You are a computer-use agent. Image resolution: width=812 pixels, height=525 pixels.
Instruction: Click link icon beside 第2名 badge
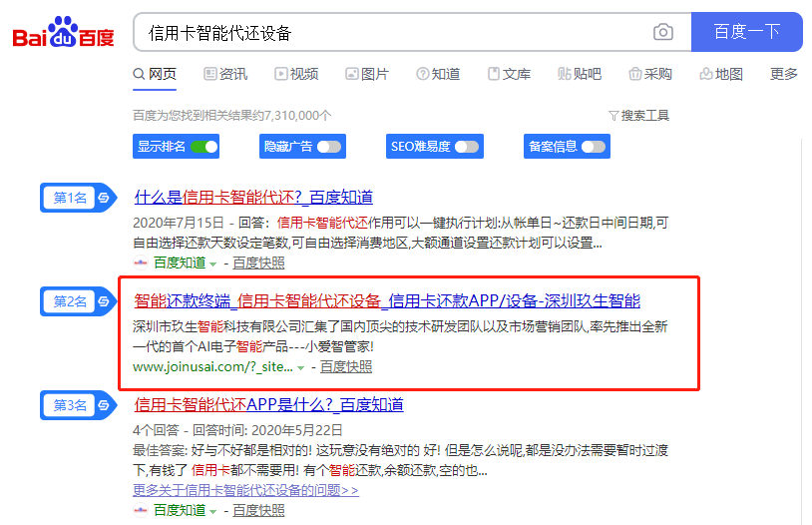point(104,301)
